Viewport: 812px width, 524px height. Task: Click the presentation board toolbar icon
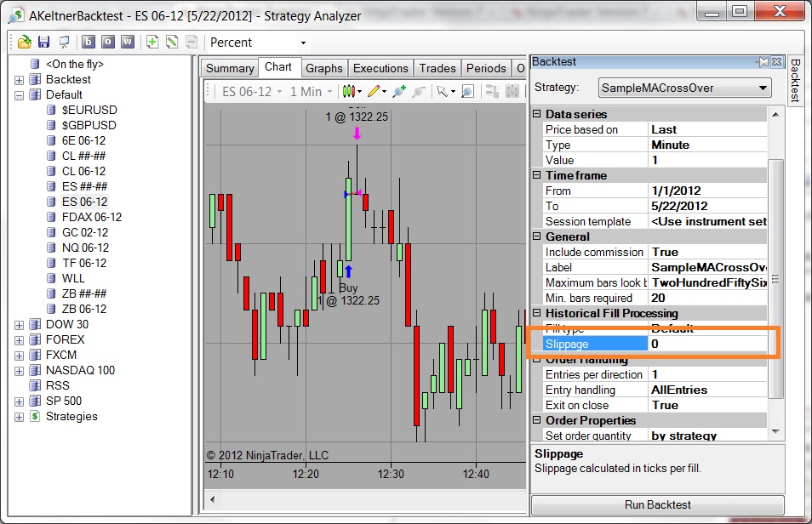[x=64, y=43]
